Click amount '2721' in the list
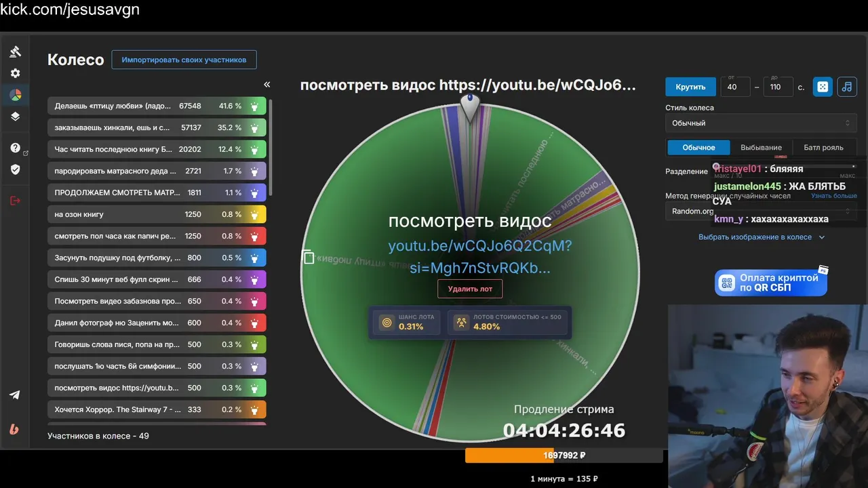The image size is (868, 488). 193,171
